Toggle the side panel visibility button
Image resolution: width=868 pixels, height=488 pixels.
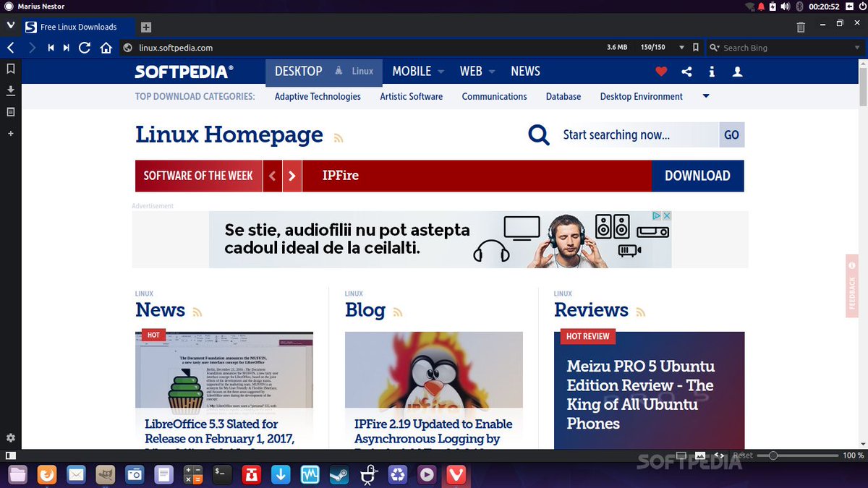pyautogui.click(x=10, y=455)
